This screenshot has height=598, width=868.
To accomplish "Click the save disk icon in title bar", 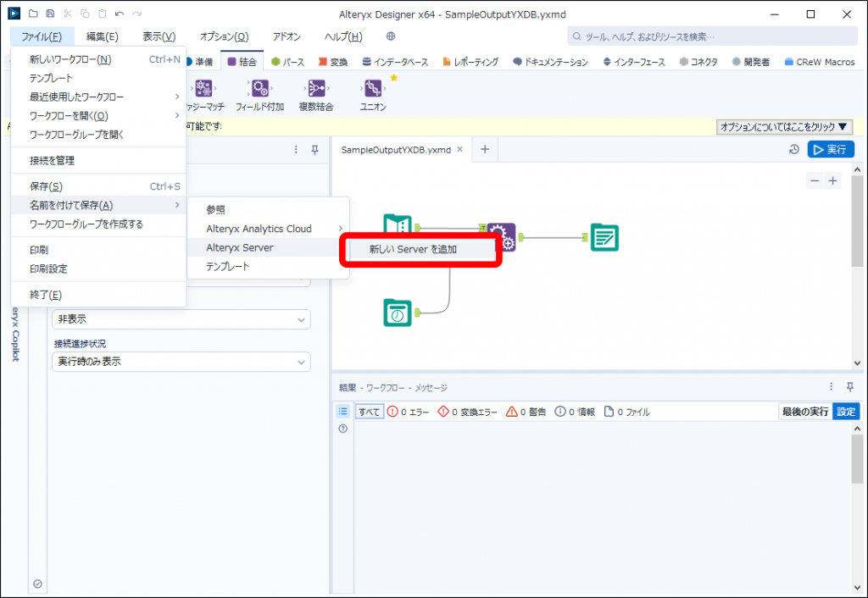I will tap(50, 14).
